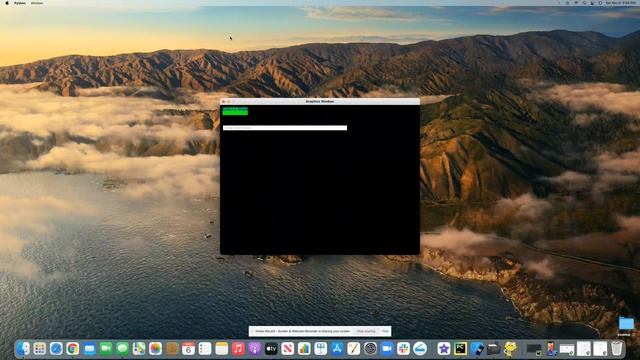
Task: Open Calendar showing 6 in the dock
Action: pyautogui.click(x=189, y=349)
